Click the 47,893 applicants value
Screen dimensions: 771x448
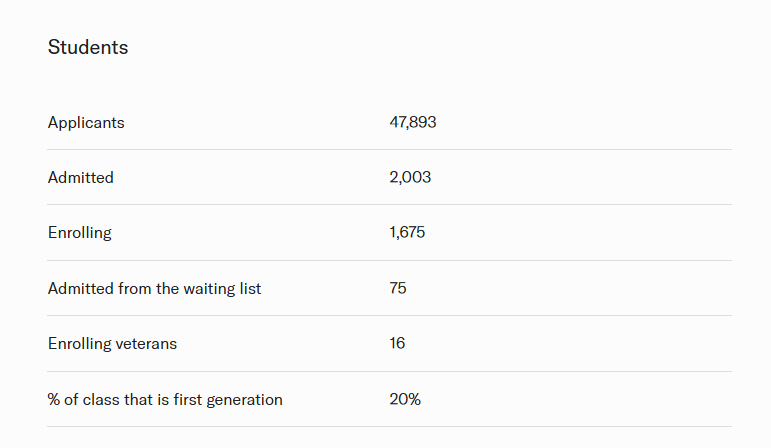click(413, 122)
